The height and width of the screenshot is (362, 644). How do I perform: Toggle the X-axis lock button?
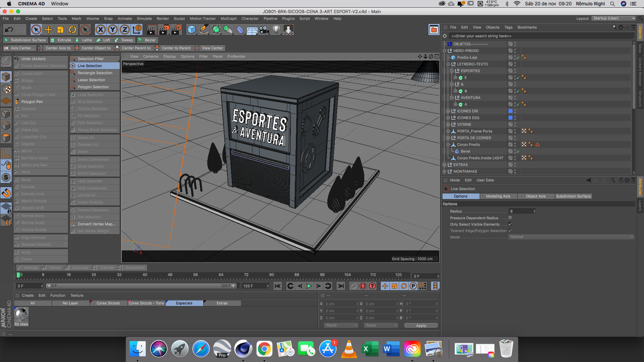[100, 30]
